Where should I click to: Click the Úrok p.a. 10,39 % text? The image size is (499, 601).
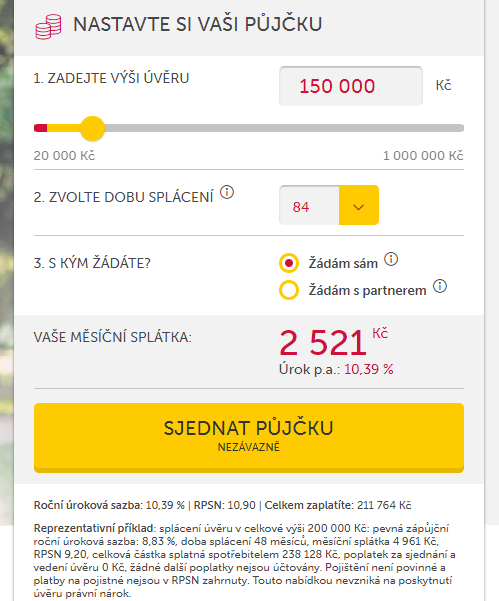pyautogui.click(x=336, y=369)
